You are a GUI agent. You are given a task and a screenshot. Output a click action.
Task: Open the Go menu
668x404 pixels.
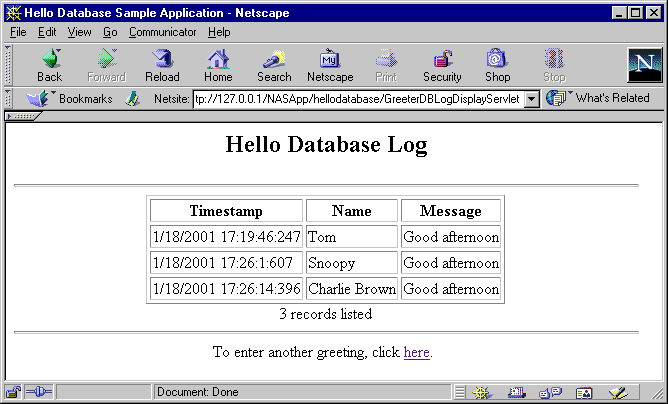click(x=110, y=32)
